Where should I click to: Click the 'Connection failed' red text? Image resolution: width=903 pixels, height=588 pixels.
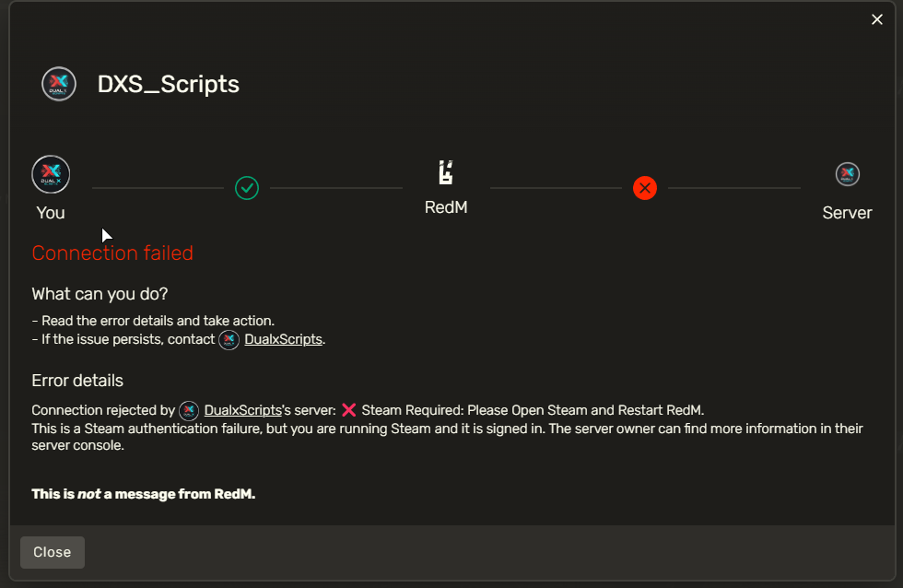tap(112, 253)
